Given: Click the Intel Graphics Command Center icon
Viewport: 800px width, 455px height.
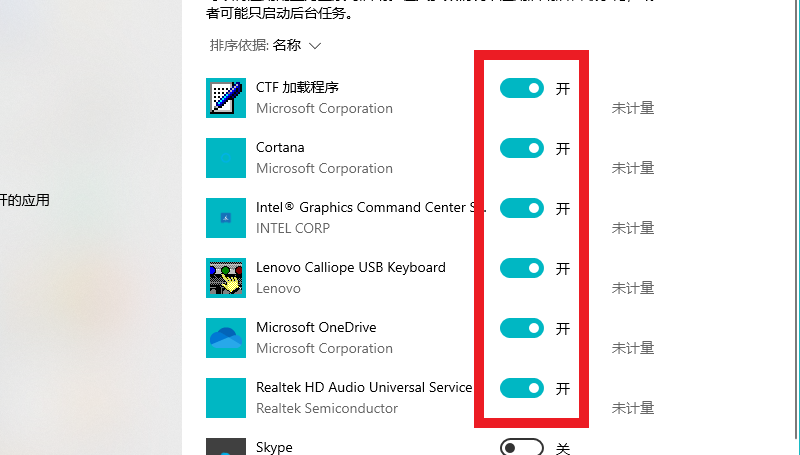Looking at the screenshot, I should tap(225, 218).
